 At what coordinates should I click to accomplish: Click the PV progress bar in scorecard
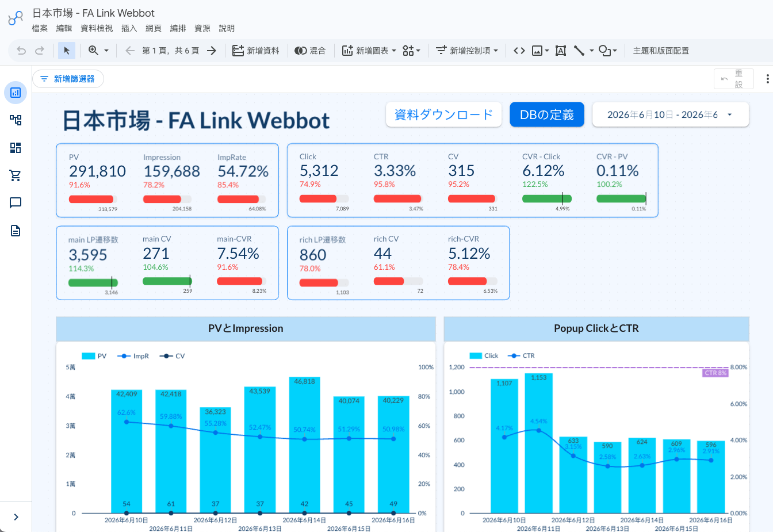coord(93,199)
